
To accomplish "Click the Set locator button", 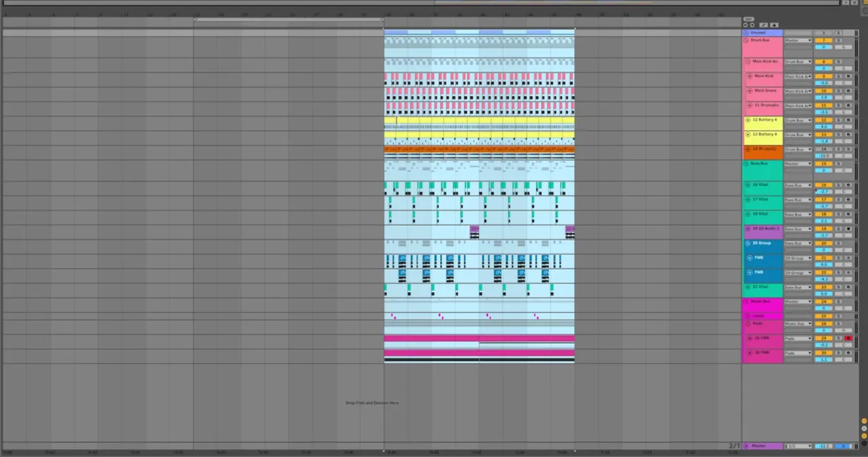I will click(x=749, y=19).
